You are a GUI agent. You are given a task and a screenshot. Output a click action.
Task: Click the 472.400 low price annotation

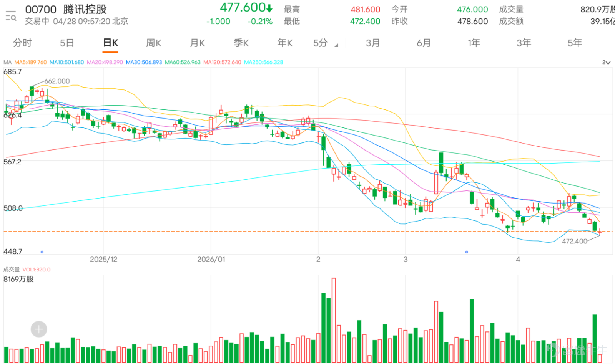tap(575, 241)
